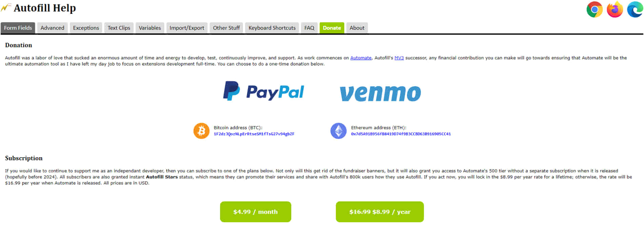
Task: Click the Microsoft Edge browser icon
Action: 635,9
